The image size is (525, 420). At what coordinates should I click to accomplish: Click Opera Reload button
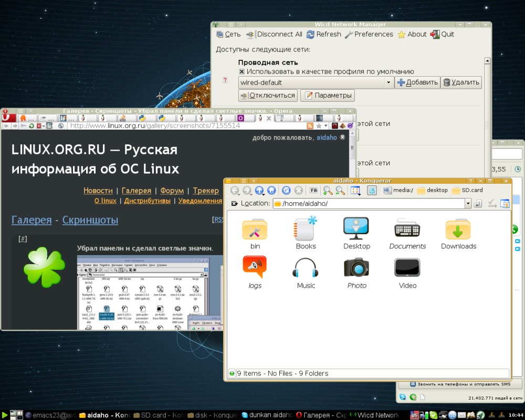(x=31, y=126)
